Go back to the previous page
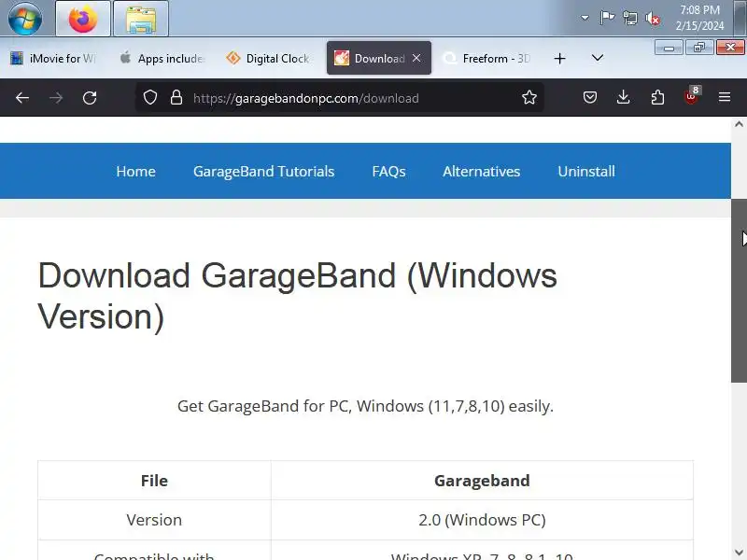The height and width of the screenshot is (560, 747). (22, 98)
